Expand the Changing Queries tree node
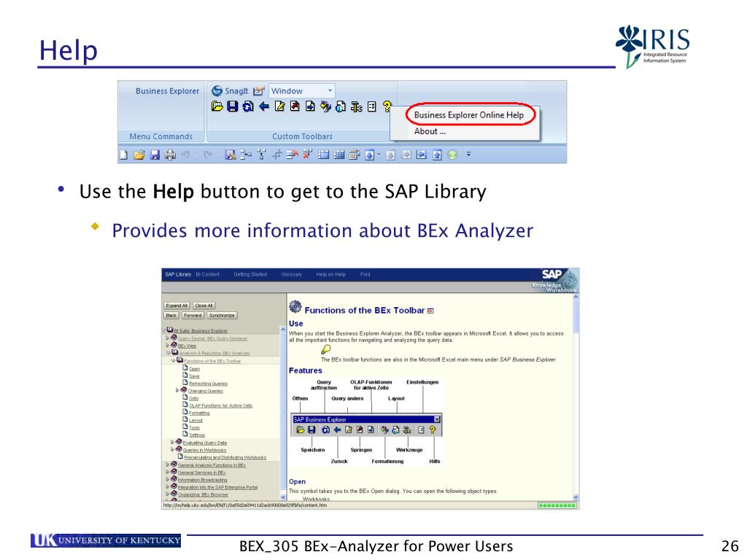 click(x=178, y=390)
